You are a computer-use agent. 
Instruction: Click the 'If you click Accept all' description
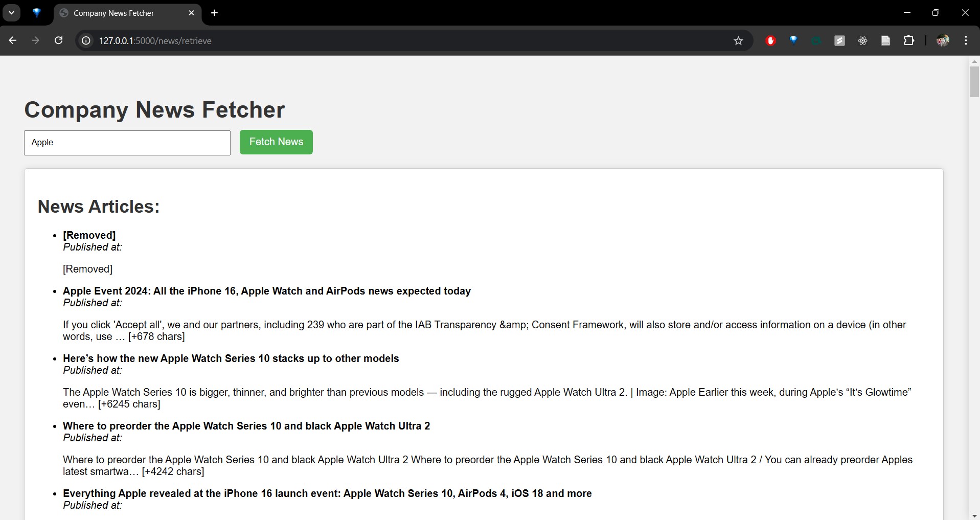[485, 331]
